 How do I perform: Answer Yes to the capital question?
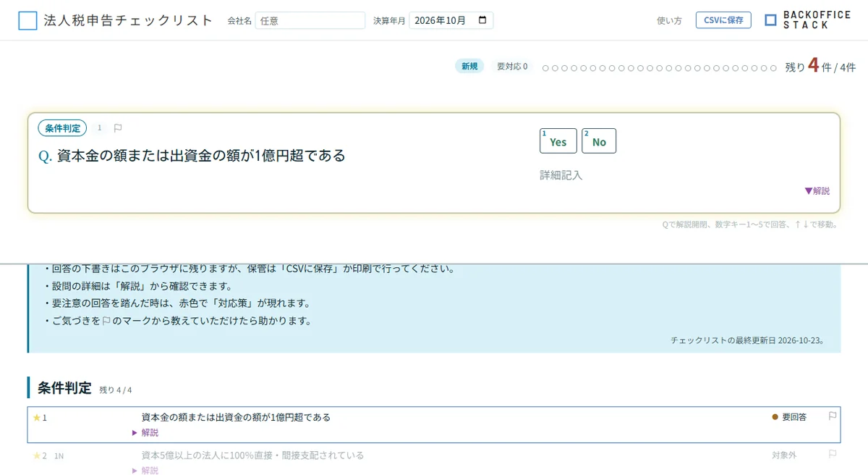click(558, 141)
